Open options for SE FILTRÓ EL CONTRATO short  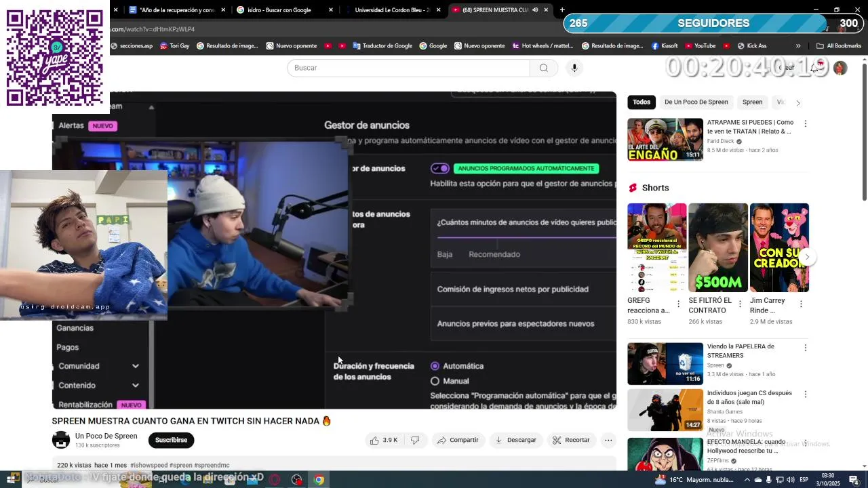pyautogui.click(x=740, y=304)
